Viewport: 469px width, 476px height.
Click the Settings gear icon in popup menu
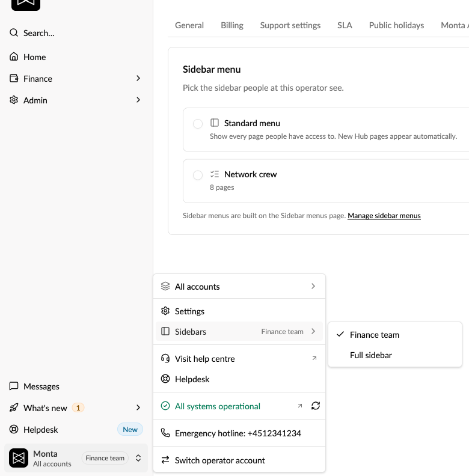point(165,311)
